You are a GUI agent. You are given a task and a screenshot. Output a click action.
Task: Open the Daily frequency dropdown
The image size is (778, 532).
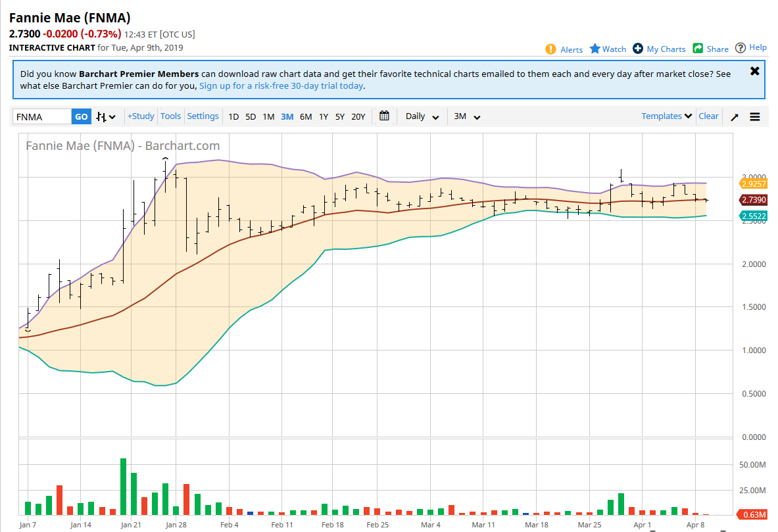click(422, 116)
